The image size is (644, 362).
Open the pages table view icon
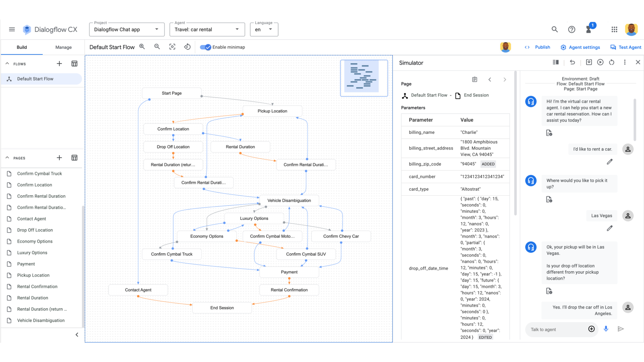74,158
